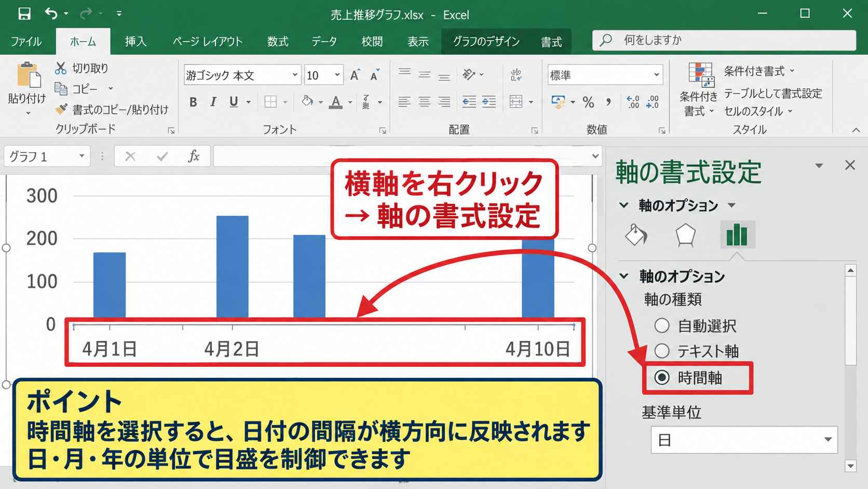Image resolution: width=868 pixels, height=489 pixels.
Task: Toggle Bold (B) formatting
Action: click(x=193, y=102)
